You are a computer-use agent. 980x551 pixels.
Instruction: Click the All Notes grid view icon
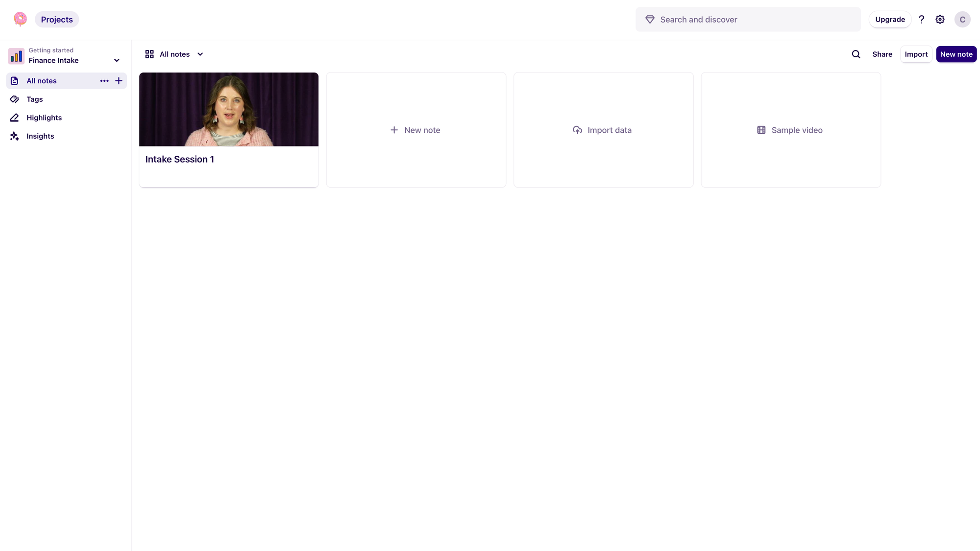pyautogui.click(x=149, y=54)
